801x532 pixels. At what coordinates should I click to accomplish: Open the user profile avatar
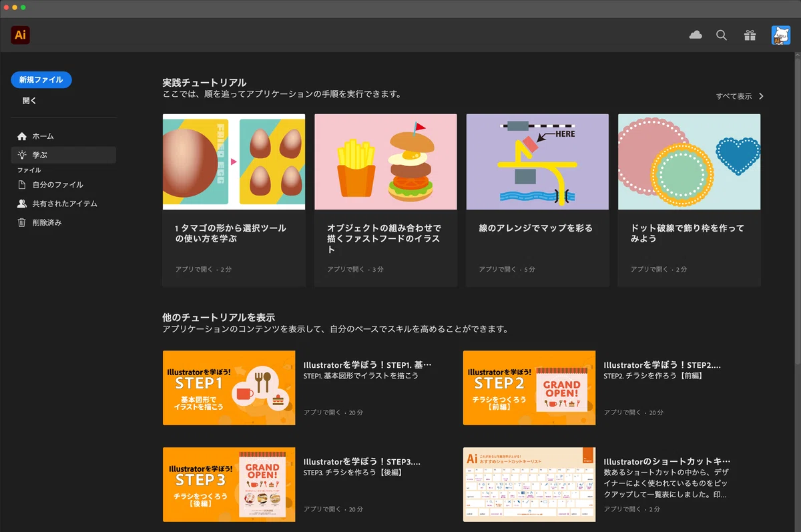[781, 35]
